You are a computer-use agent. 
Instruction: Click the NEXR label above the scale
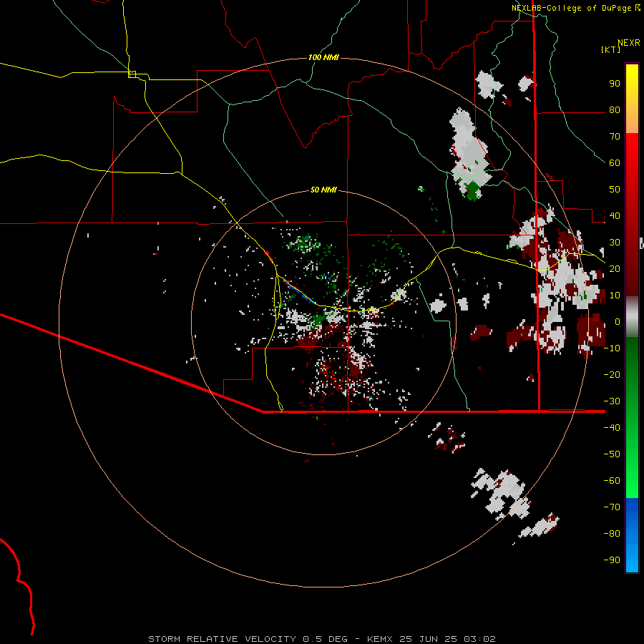629,43
